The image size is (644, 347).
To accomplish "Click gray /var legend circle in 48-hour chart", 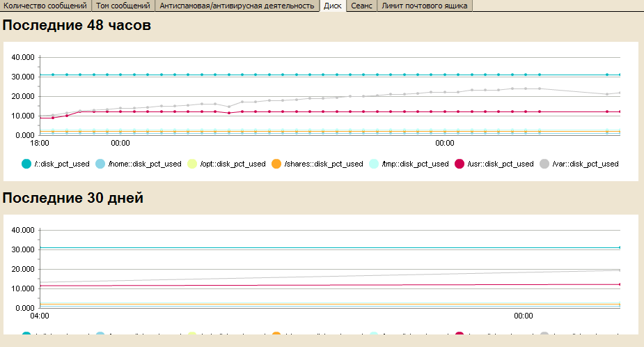I will (544, 164).
